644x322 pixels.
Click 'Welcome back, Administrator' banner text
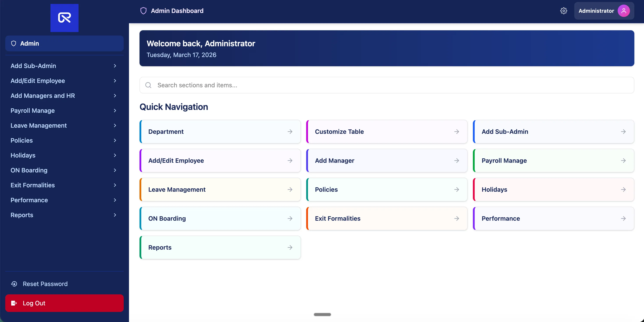coord(201,43)
